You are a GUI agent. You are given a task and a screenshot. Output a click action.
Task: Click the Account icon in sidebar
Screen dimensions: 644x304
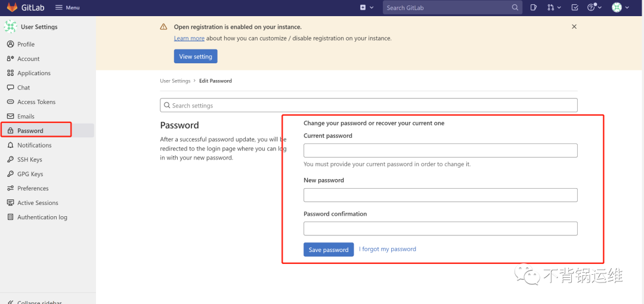(x=10, y=59)
